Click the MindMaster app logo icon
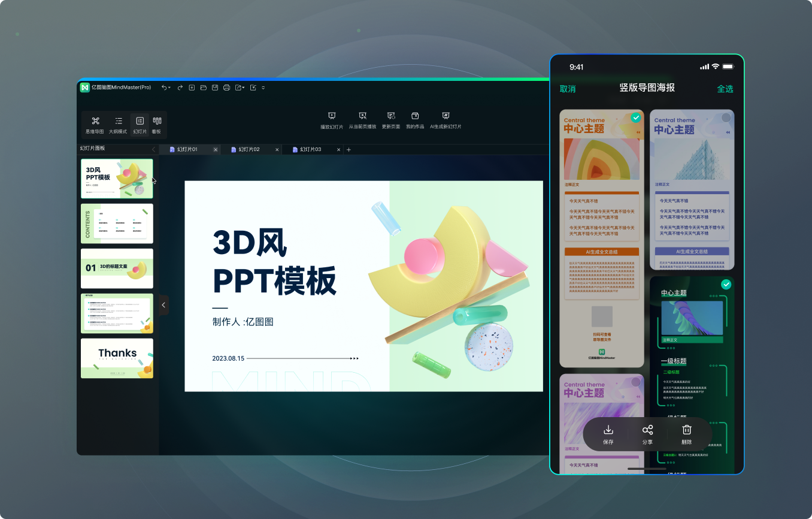 [x=85, y=87]
